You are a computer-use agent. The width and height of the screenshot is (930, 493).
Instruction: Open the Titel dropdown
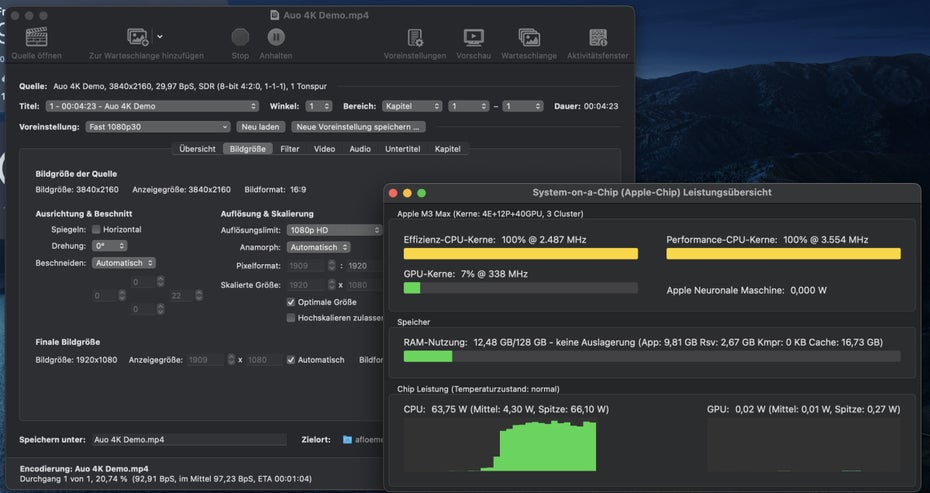(152, 106)
